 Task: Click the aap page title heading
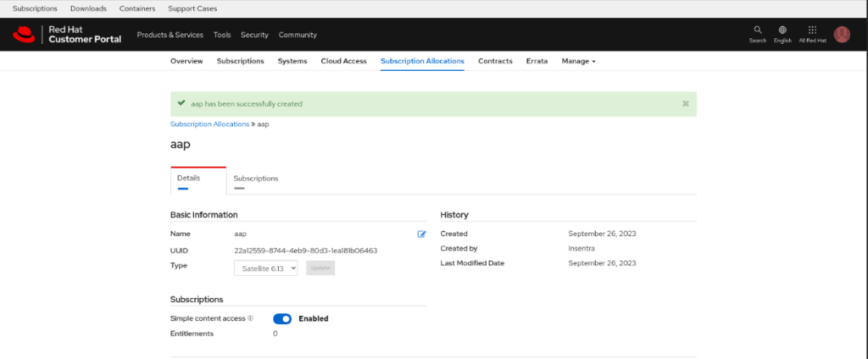click(180, 145)
